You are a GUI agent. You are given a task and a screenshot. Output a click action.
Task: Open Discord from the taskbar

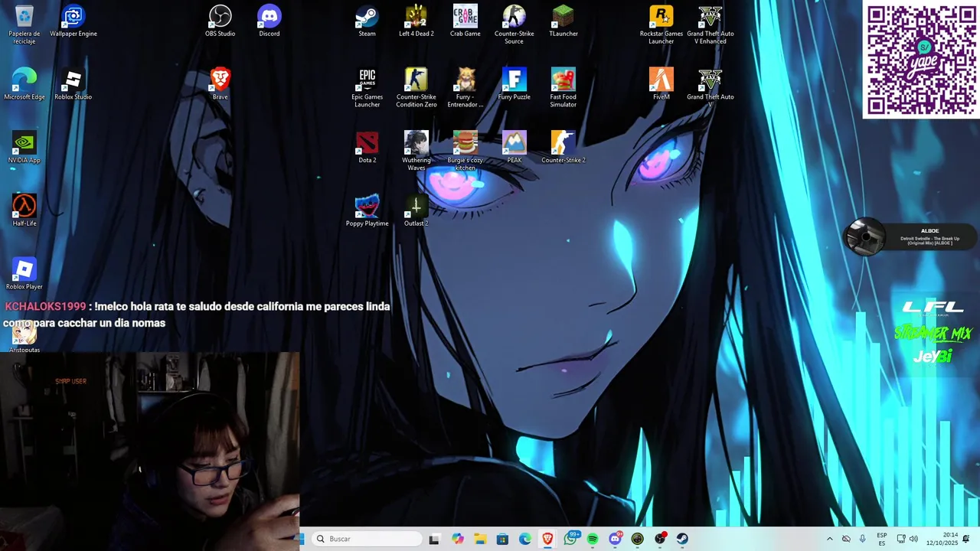pyautogui.click(x=615, y=539)
